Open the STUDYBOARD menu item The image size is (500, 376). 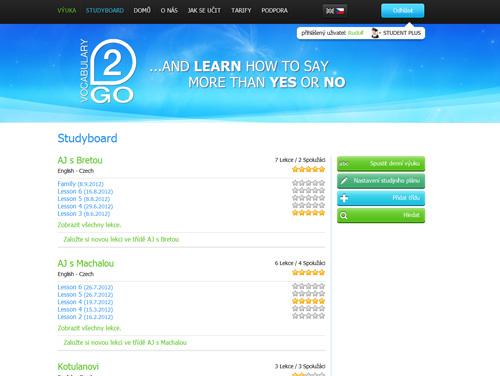(105, 11)
